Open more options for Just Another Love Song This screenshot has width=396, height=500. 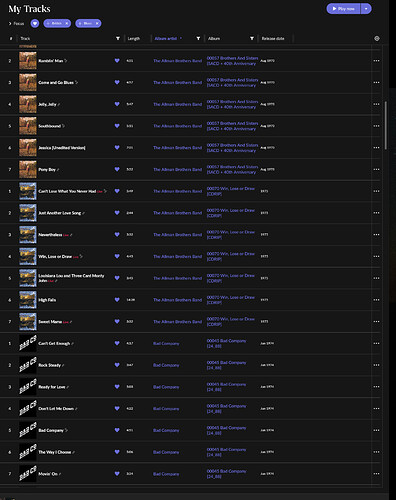(x=376, y=213)
